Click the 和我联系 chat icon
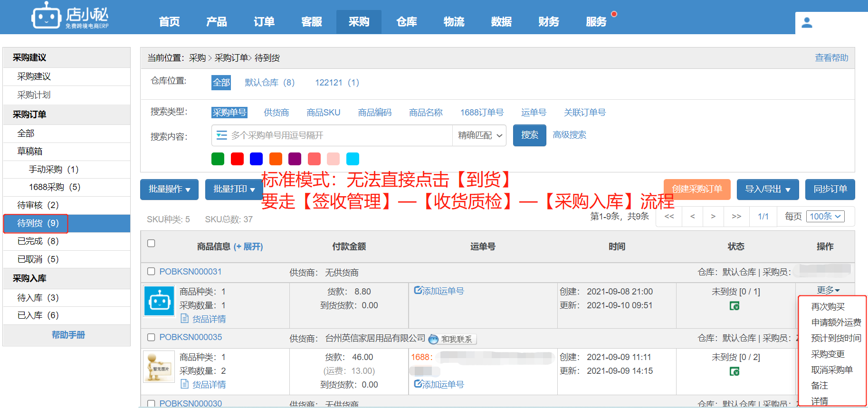Screen dimensions: 868x408 pos(433,339)
